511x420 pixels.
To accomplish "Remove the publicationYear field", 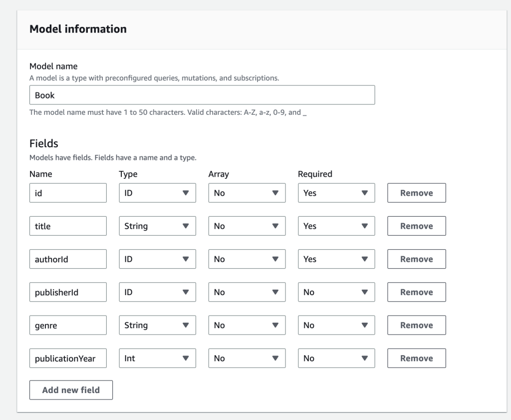I will (x=416, y=358).
